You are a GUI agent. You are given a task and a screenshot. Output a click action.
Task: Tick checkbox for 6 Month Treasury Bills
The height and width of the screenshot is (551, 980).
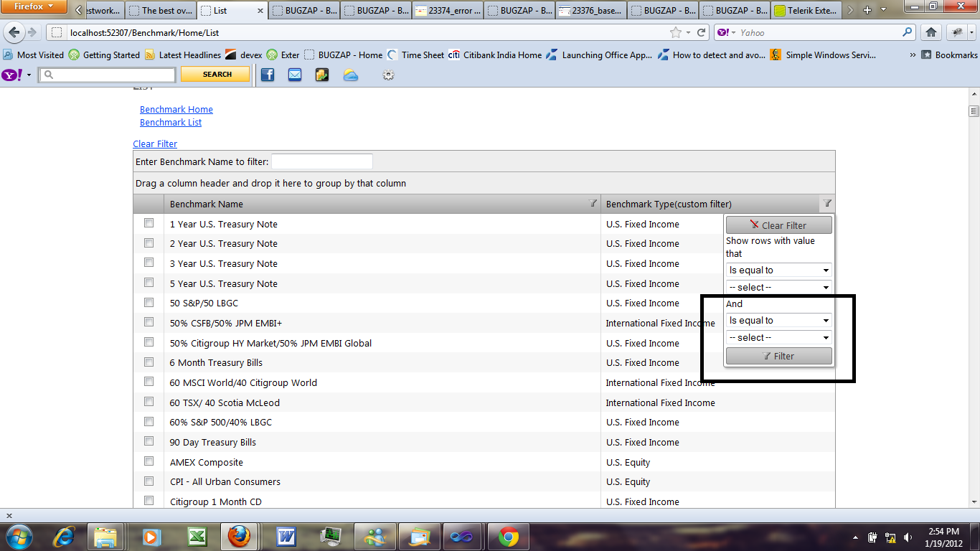[x=149, y=362]
